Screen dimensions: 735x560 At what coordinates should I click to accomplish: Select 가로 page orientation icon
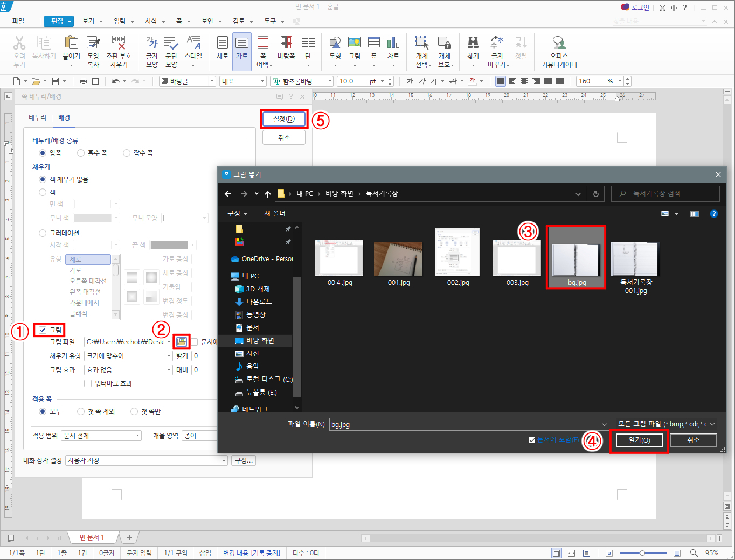click(242, 43)
